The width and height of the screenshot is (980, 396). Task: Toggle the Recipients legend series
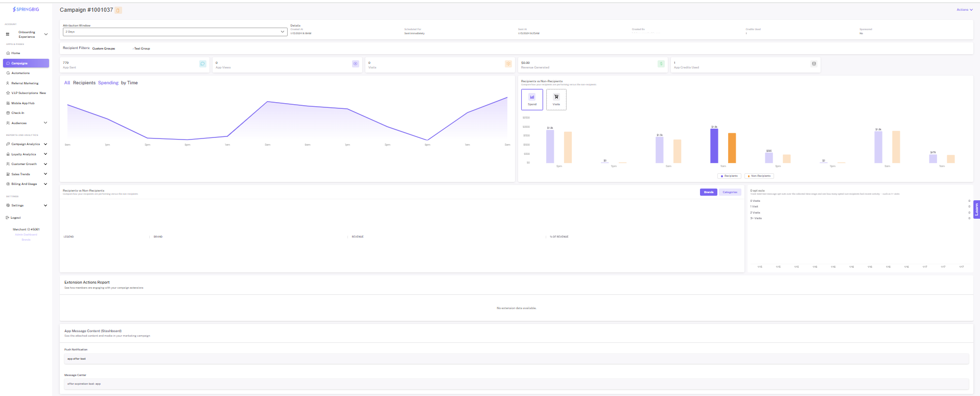point(729,176)
